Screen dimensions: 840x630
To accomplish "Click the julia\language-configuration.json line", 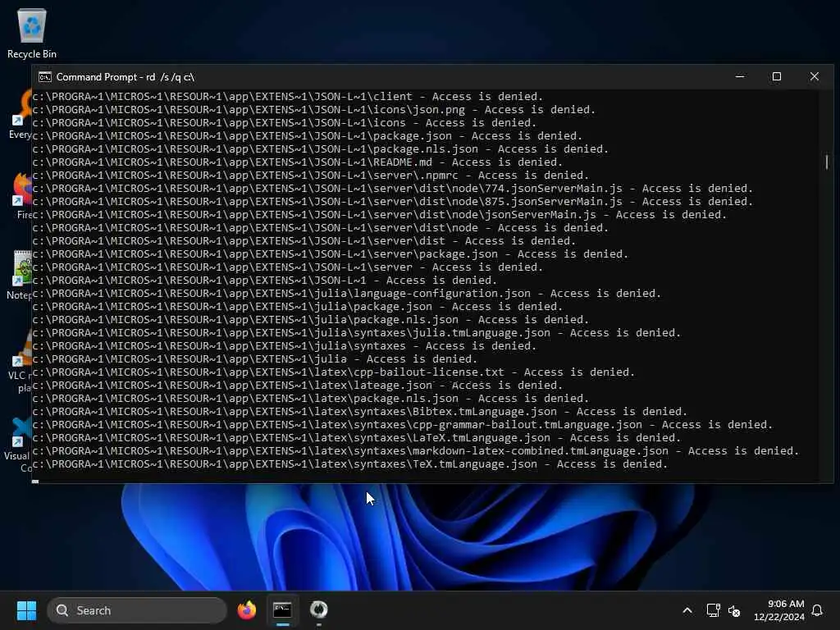I will [x=347, y=294].
